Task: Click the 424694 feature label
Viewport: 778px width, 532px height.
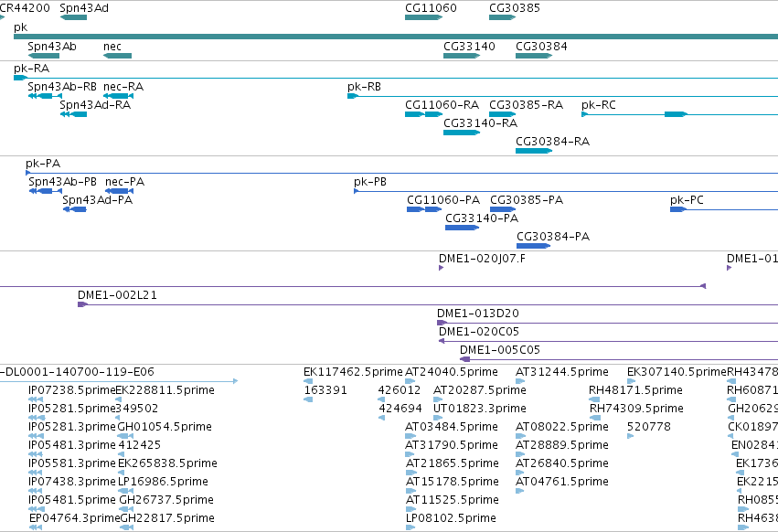Action: 400,408
